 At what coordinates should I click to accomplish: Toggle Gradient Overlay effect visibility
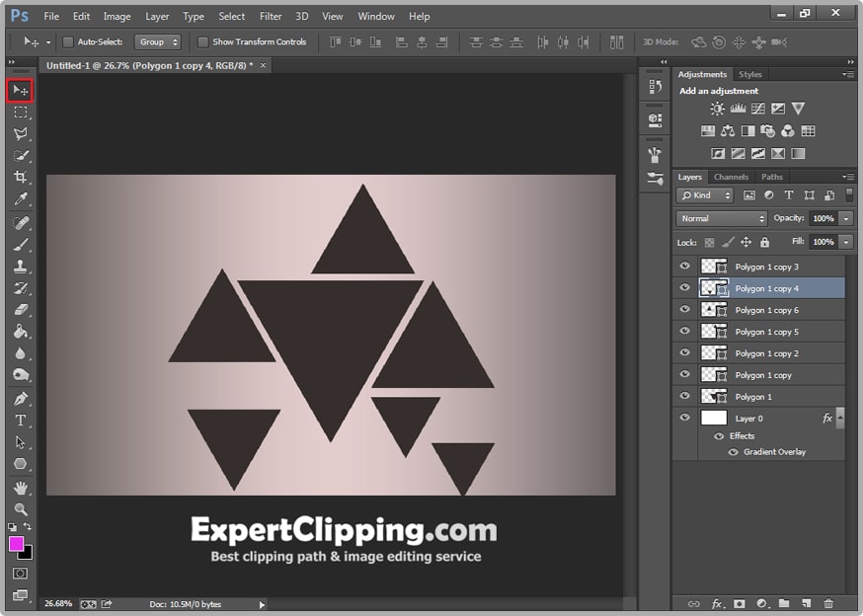tap(733, 452)
